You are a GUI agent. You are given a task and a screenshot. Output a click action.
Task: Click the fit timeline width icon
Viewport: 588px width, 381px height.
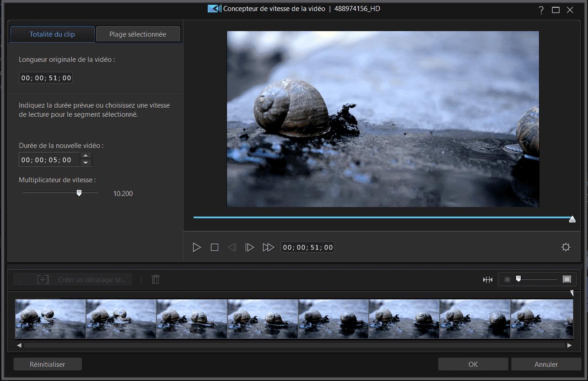pos(487,279)
